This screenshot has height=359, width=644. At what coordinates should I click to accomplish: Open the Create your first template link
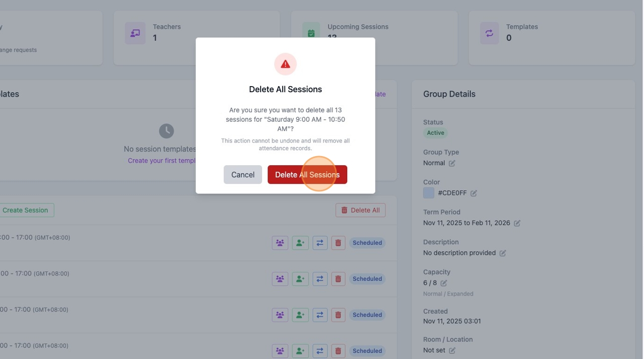(162, 161)
